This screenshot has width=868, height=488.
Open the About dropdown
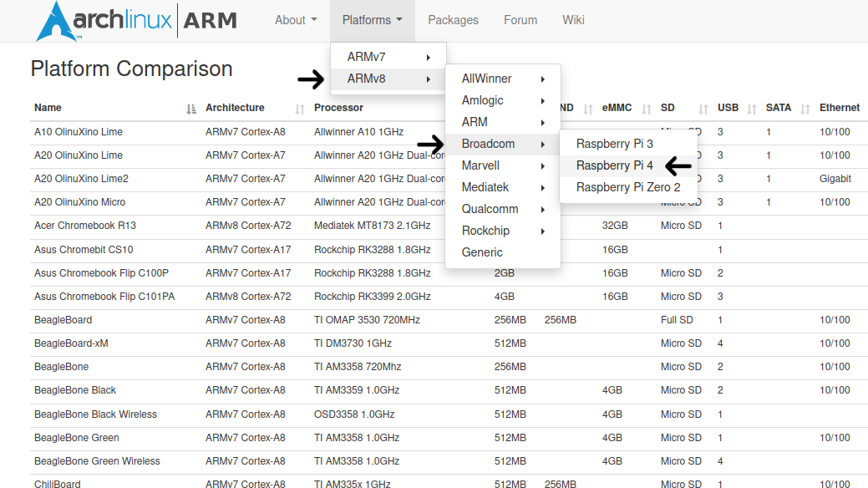tap(297, 20)
